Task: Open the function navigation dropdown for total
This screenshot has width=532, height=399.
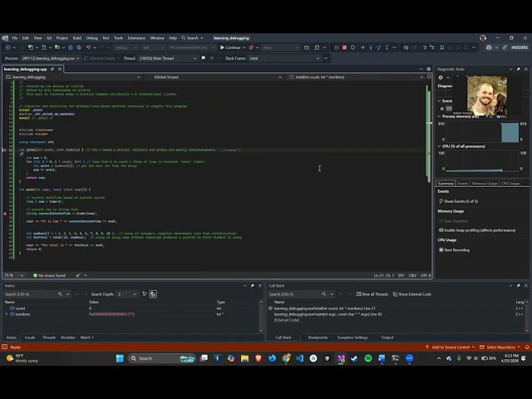Action: (357, 77)
